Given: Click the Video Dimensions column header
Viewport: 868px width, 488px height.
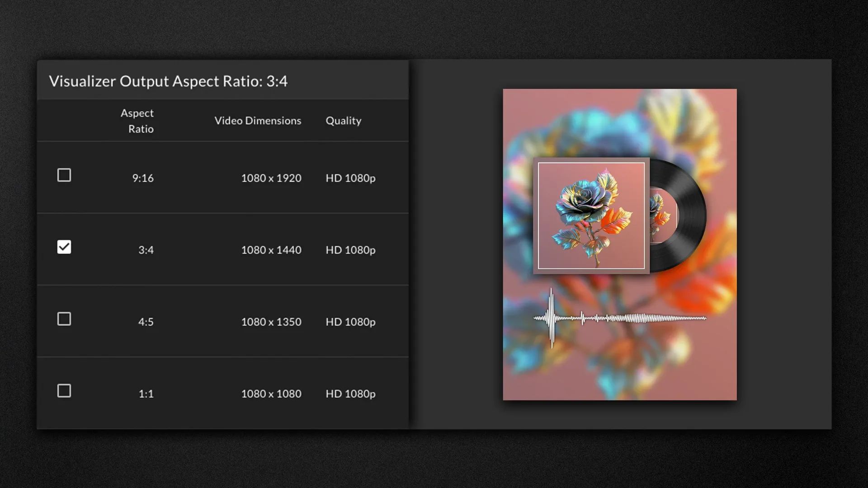Looking at the screenshot, I should (x=258, y=121).
